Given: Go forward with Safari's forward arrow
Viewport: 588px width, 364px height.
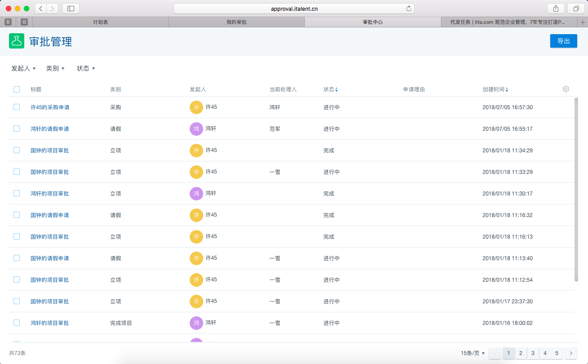Looking at the screenshot, I should coord(53,8).
